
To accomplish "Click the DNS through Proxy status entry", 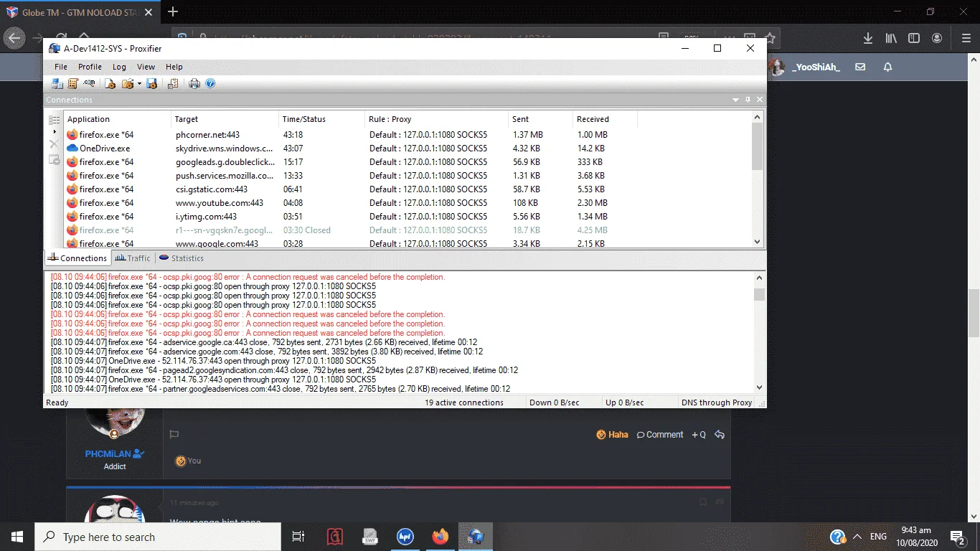I will point(716,402).
